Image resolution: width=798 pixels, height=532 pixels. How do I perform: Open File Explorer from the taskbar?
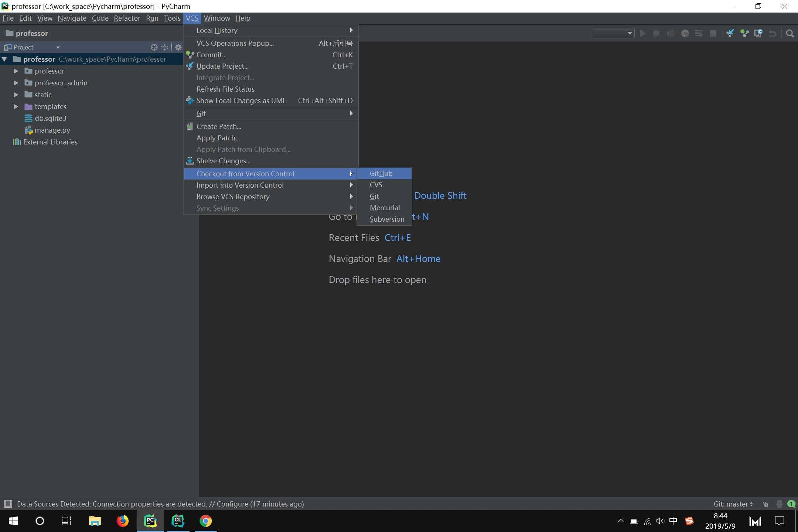(95, 521)
